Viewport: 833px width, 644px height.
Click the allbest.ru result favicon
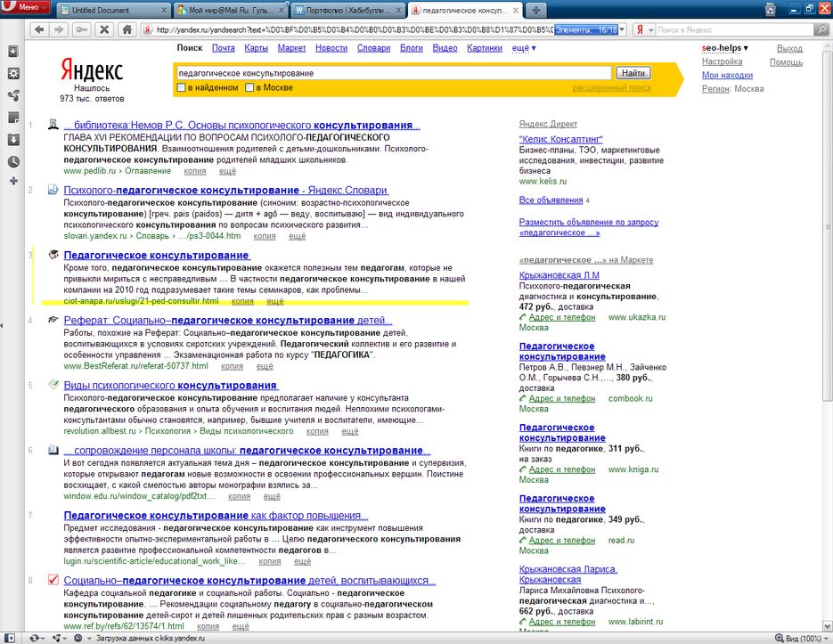(x=53, y=385)
